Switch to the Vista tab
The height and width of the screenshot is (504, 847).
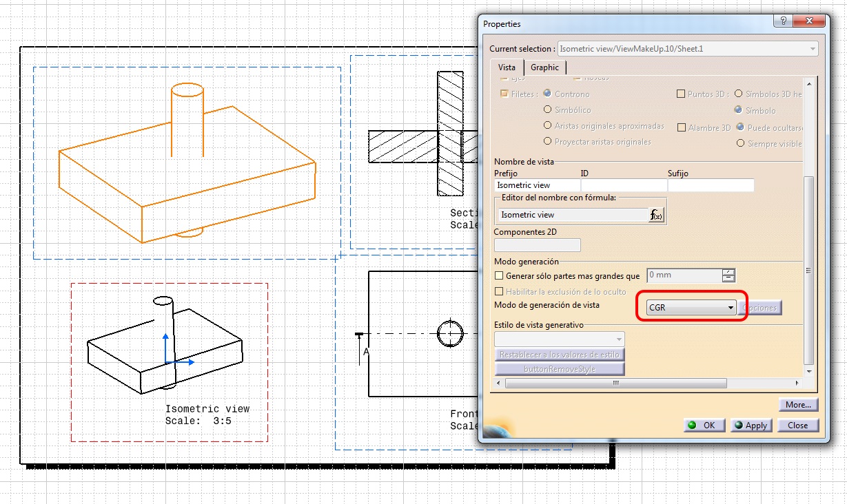coord(507,67)
